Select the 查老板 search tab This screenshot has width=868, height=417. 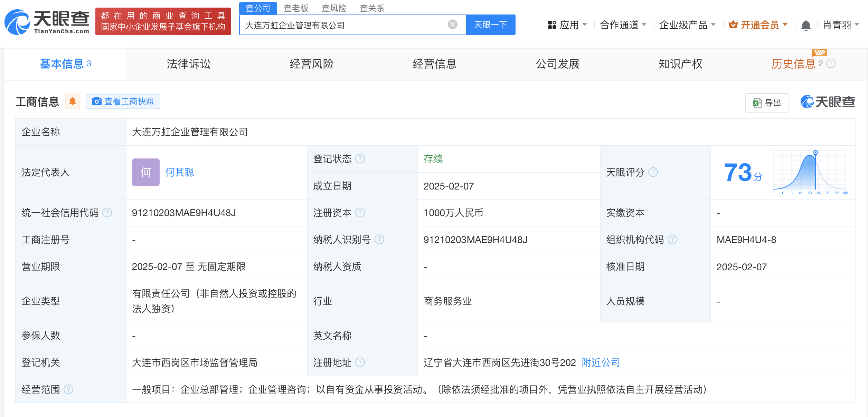[x=296, y=8]
